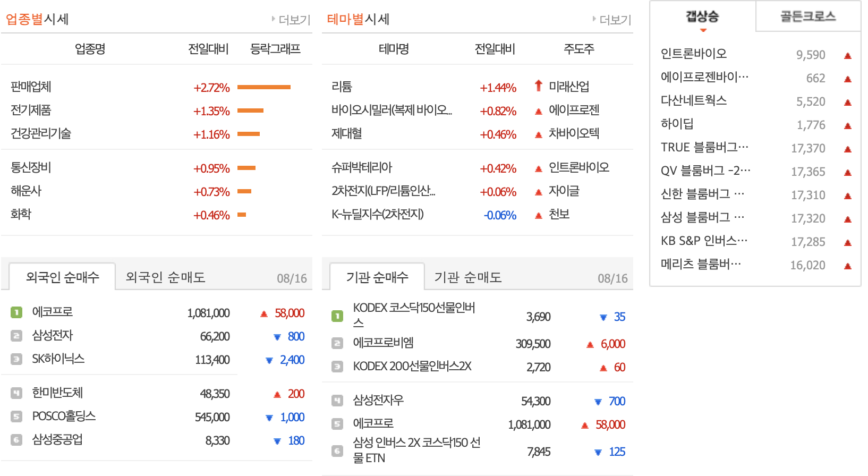868x476 pixels.
Task: Click rank 6 badge beside 삼성 인버스 2X ETN
Action: (337, 451)
